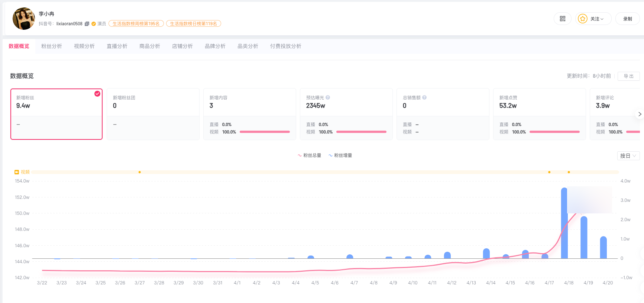Click the 4/18 blue bar in chart
The image size is (644, 303).
click(x=564, y=223)
